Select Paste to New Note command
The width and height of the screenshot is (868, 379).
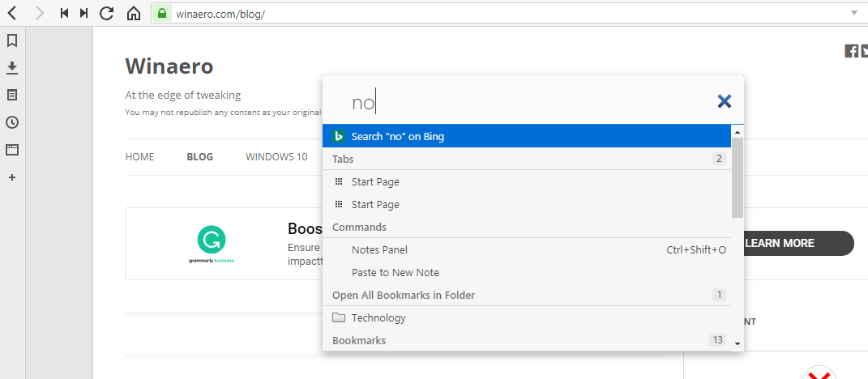point(527,272)
